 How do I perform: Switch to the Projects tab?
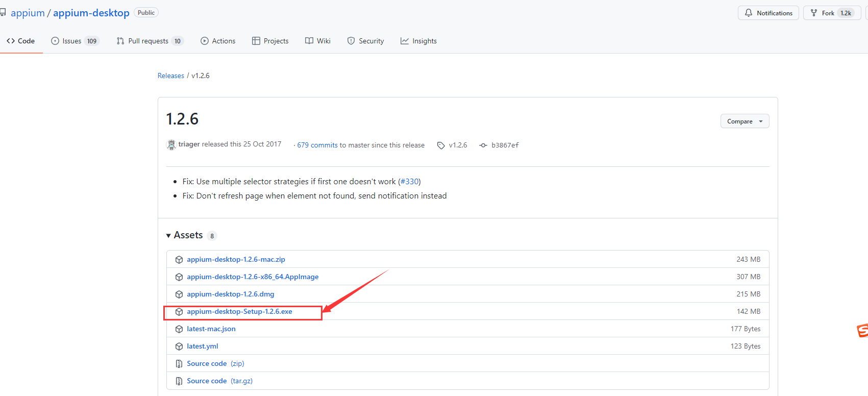[270, 41]
